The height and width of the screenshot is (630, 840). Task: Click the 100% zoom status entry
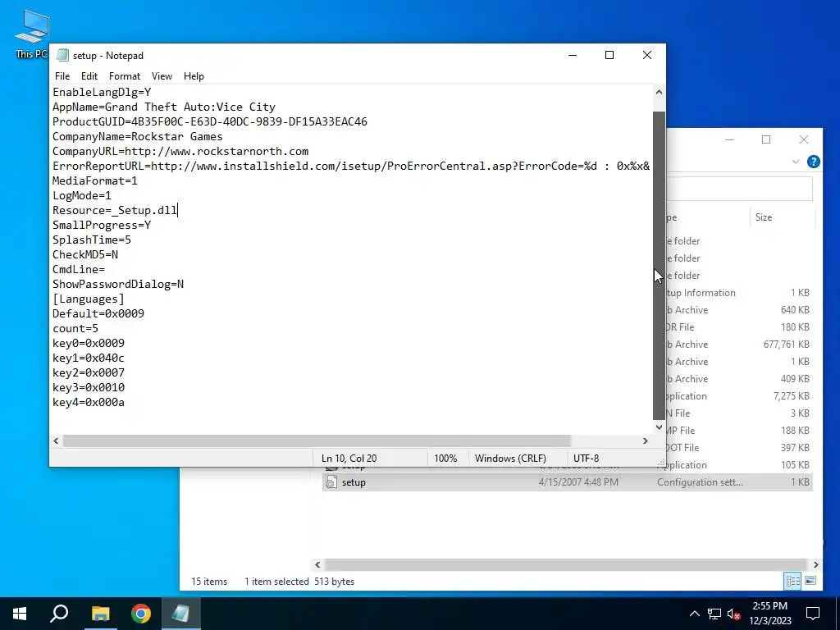[x=445, y=458]
